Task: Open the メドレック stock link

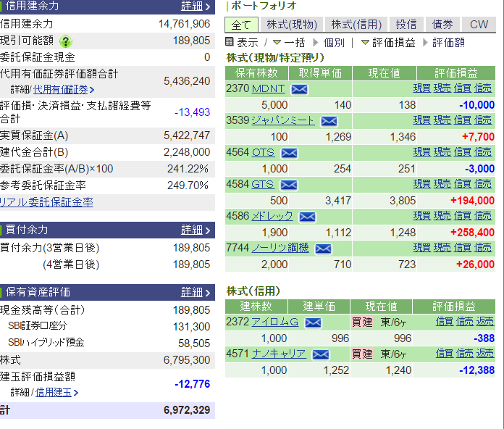Action: pyautogui.click(x=272, y=216)
